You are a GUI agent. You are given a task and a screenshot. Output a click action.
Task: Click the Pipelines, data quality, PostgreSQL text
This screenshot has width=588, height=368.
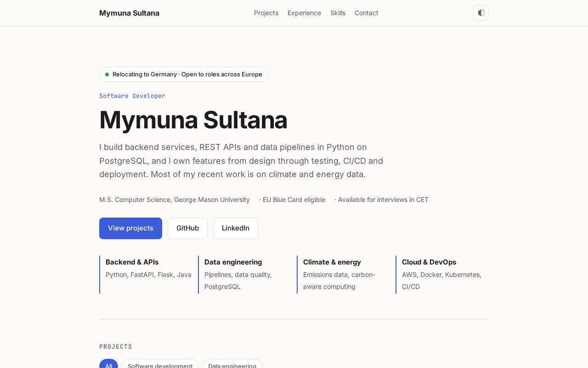(x=238, y=281)
